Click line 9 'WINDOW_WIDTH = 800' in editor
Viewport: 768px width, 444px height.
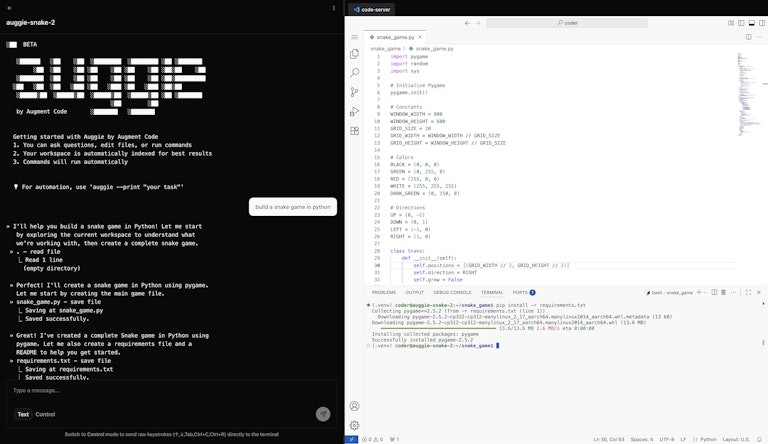click(x=416, y=114)
